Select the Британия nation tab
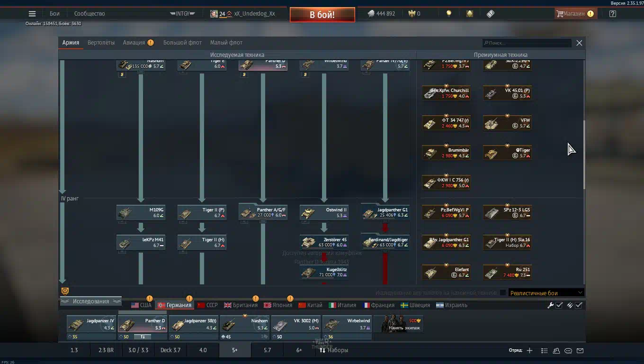 click(241, 305)
